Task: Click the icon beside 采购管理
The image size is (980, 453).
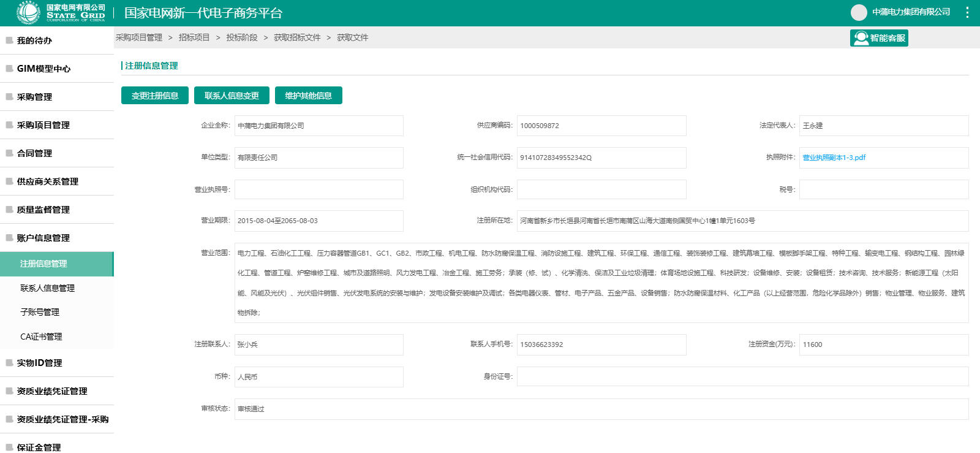Action: tap(9, 97)
